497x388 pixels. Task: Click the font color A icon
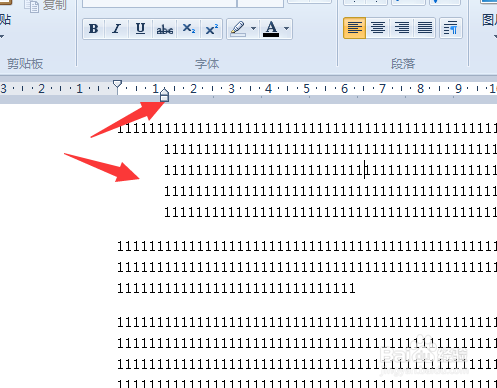pyautogui.click(x=271, y=29)
